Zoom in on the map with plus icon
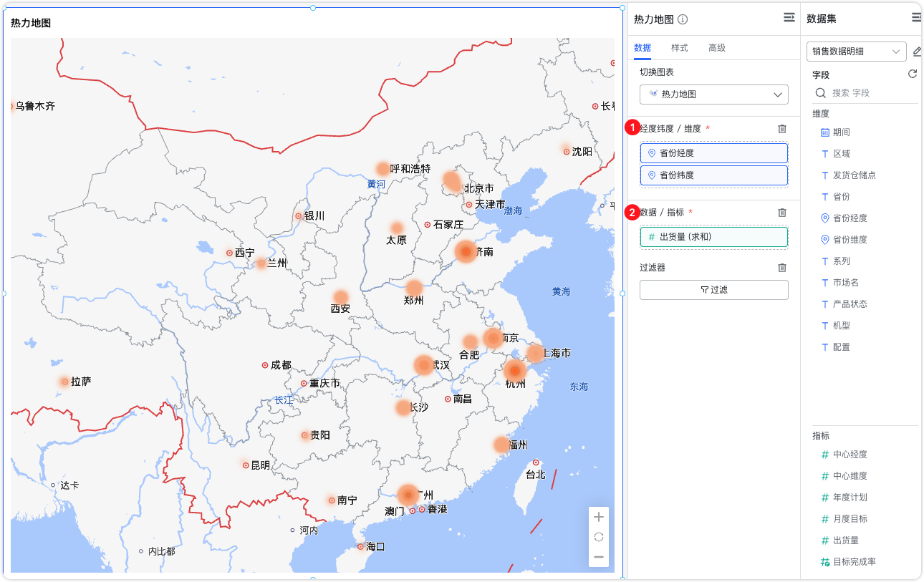Viewport: 924px width, 582px height. 598,516
